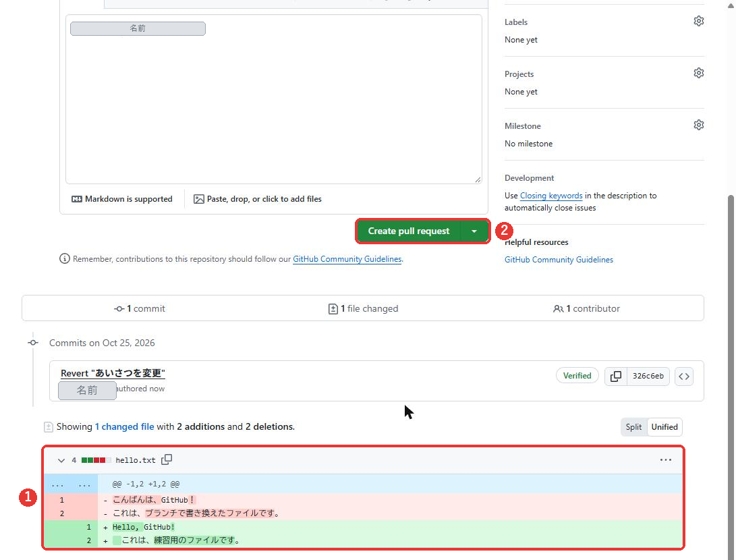The height and width of the screenshot is (560, 736).
Task: Click the page vertical scrollbar
Action: click(x=731, y=376)
